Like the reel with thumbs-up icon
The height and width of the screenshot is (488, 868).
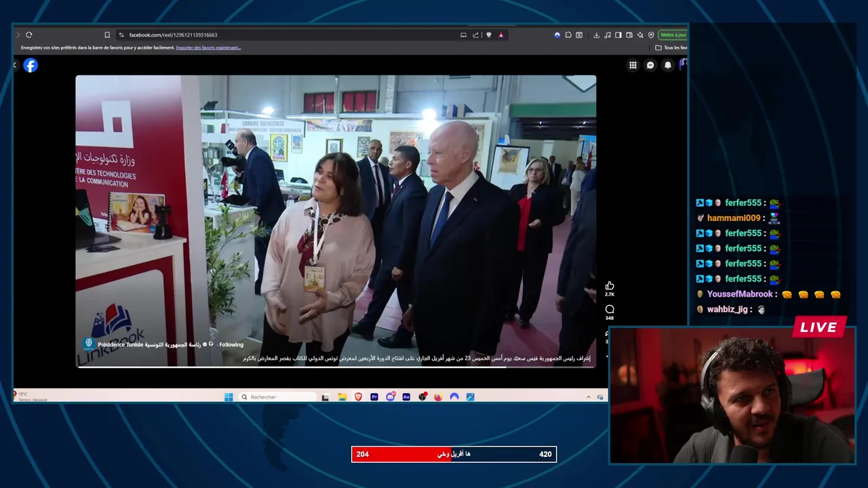[610, 285]
